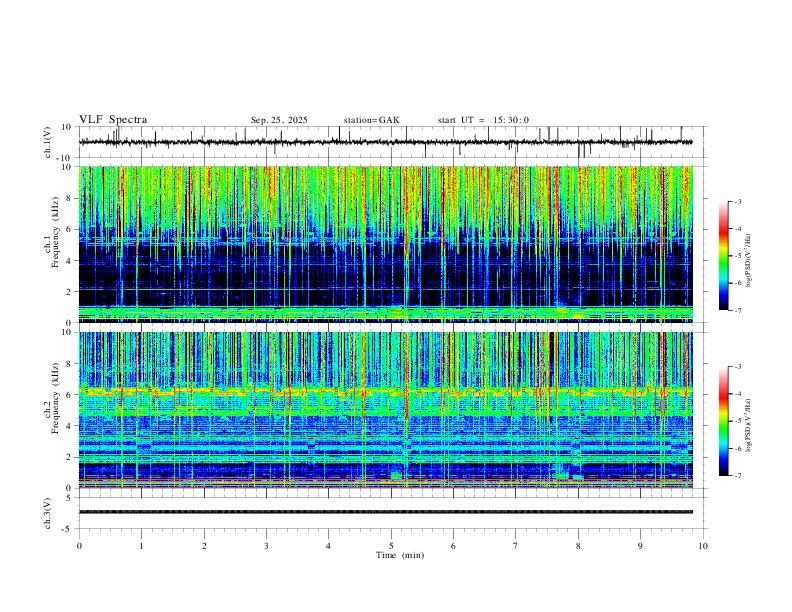Image resolution: width=792 pixels, height=612 pixels.
Task: Click the "2" kHz tick of ch.1 spectrogram
Action: coord(70,291)
